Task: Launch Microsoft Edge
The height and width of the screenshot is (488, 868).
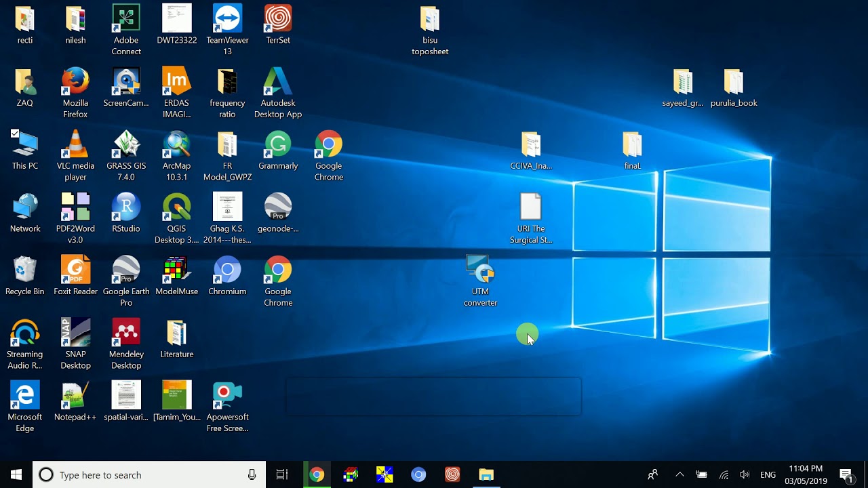Action: click(x=25, y=407)
